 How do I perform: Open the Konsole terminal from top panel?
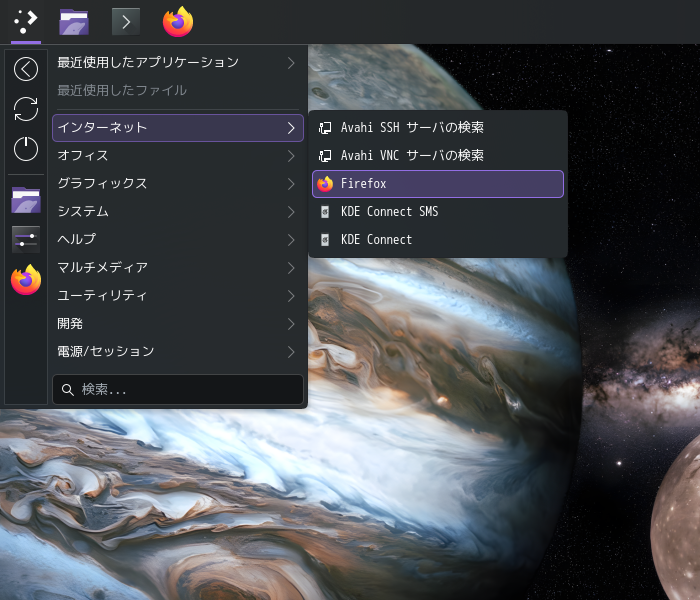[126, 21]
